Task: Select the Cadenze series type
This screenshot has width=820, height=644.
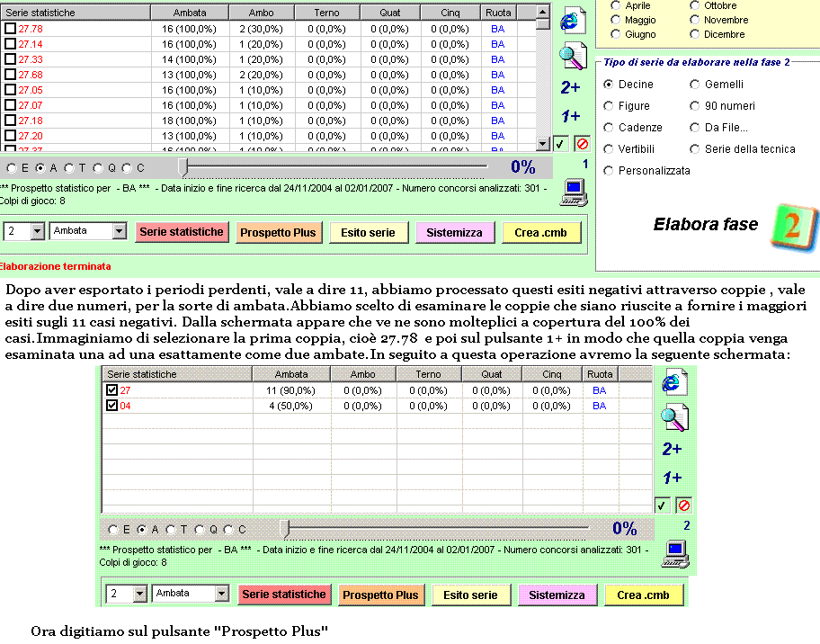Action: [608, 128]
